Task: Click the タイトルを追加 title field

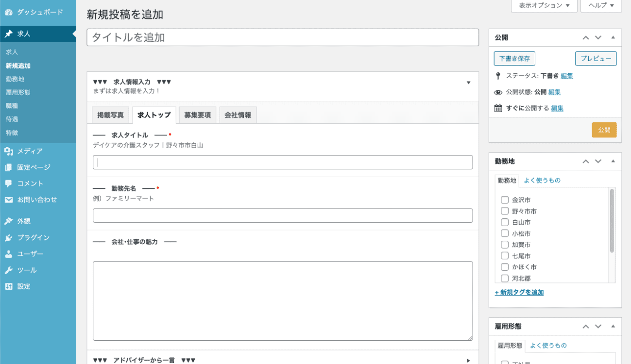Action: (x=283, y=37)
